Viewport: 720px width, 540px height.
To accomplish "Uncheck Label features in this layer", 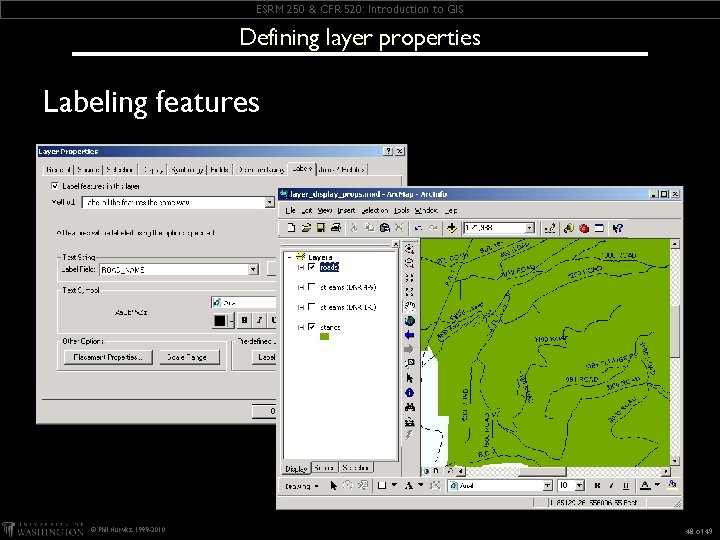I will point(55,186).
